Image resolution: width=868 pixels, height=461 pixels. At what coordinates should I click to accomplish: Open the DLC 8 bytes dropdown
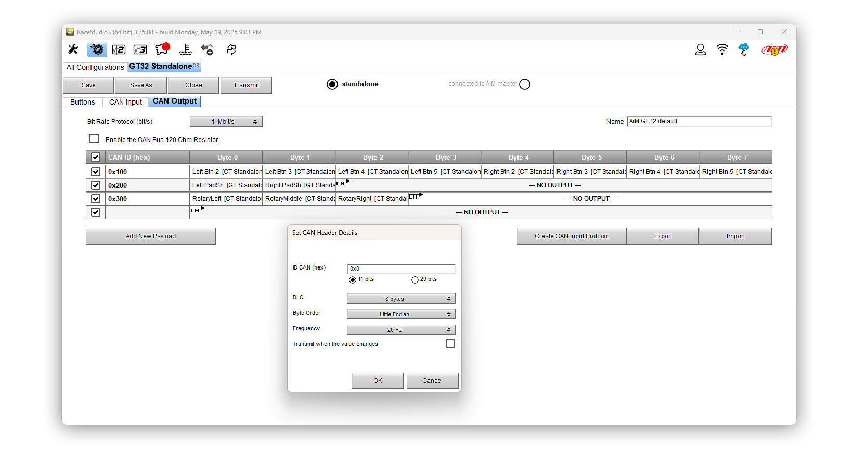[x=401, y=299]
